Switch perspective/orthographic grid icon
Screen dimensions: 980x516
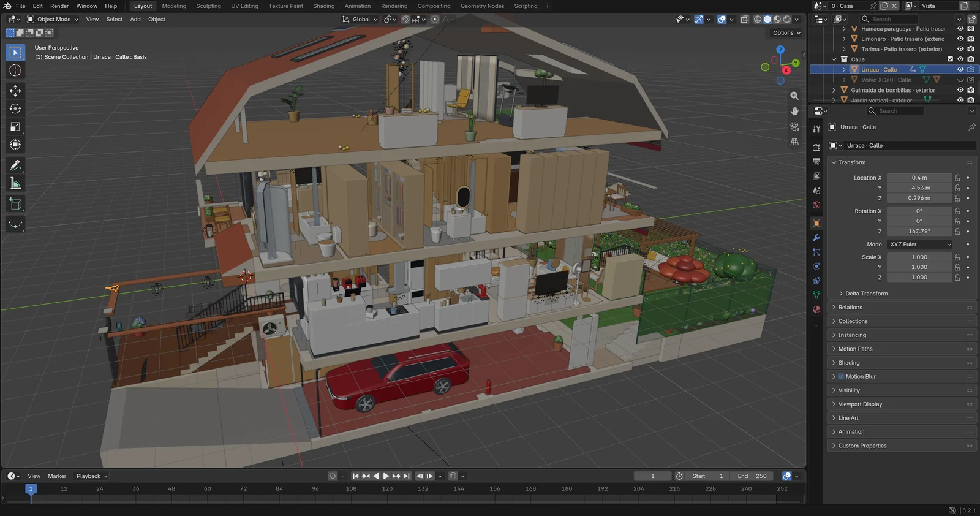pos(794,142)
